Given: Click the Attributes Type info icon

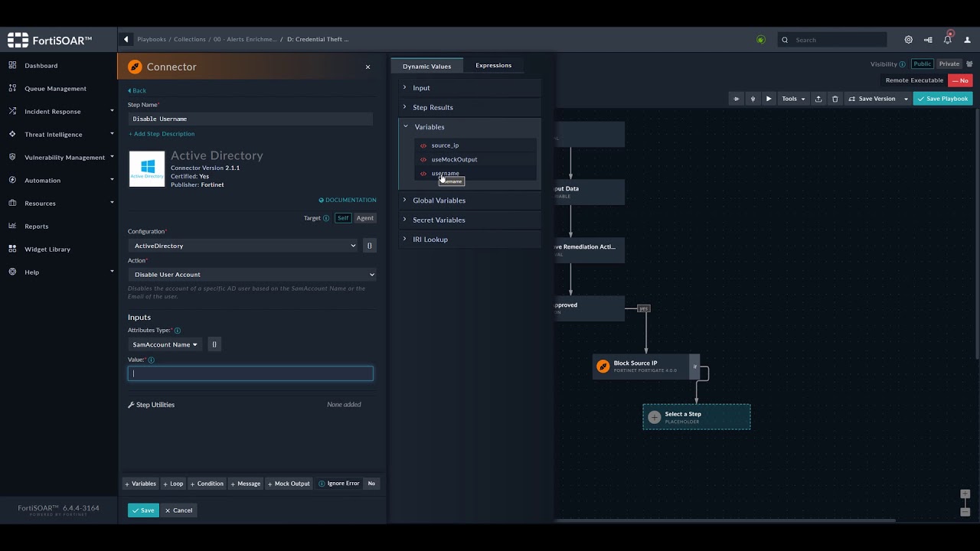Looking at the screenshot, I should pyautogui.click(x=178, y=331).
